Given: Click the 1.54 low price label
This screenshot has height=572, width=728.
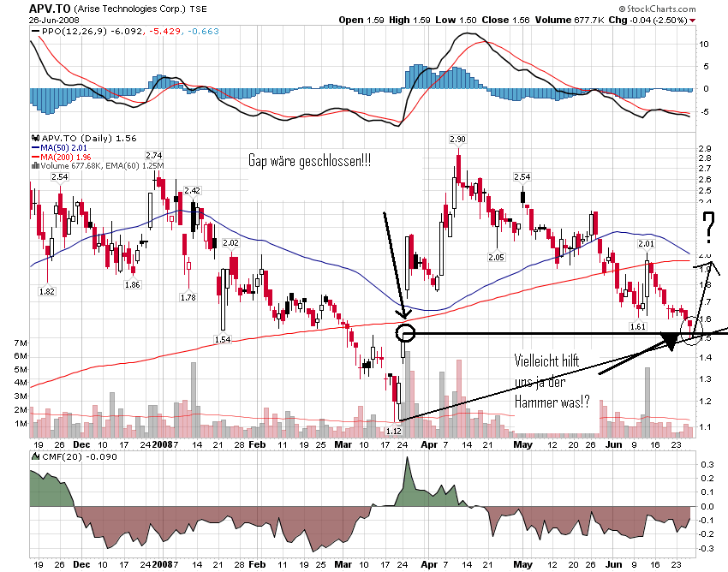Looking at the screenshot, I should point(223,339).
